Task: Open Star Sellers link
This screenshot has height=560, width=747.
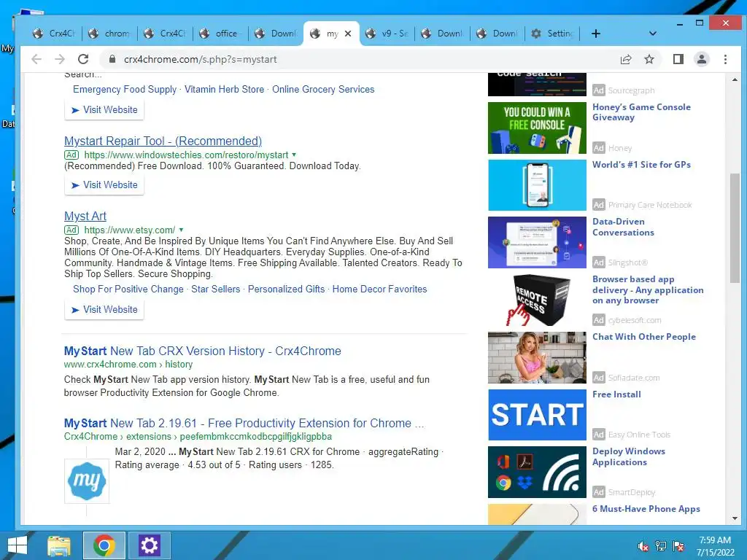Action: pyautogui.click(x=216, y=289)
